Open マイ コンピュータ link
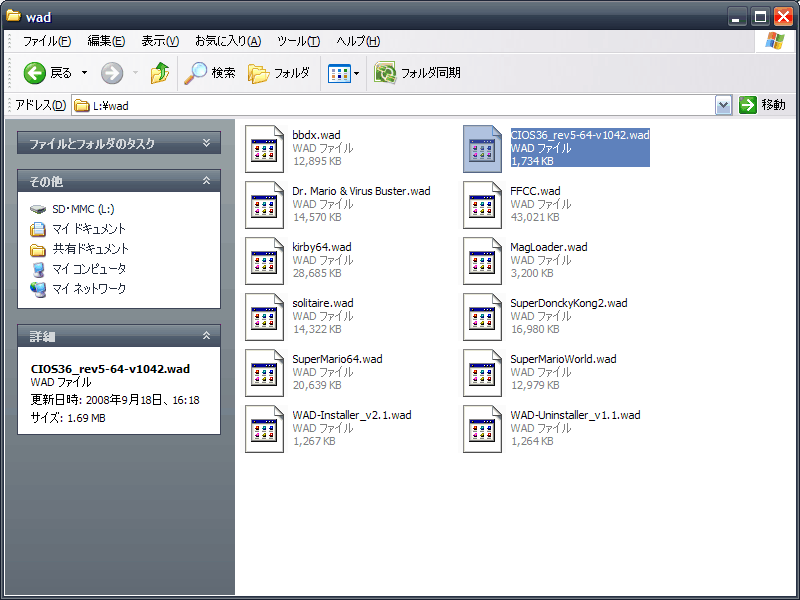The image size is (800, 600). 89,269
